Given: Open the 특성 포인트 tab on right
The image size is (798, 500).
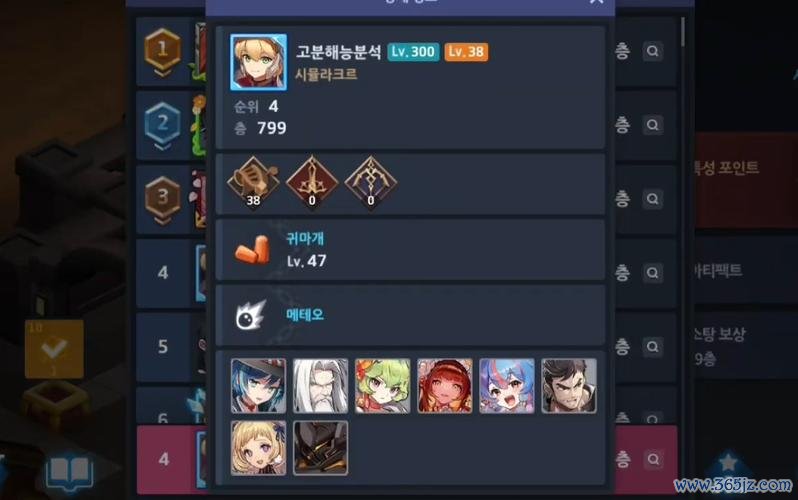Looking at the screenshot, I should pos(727,168).
